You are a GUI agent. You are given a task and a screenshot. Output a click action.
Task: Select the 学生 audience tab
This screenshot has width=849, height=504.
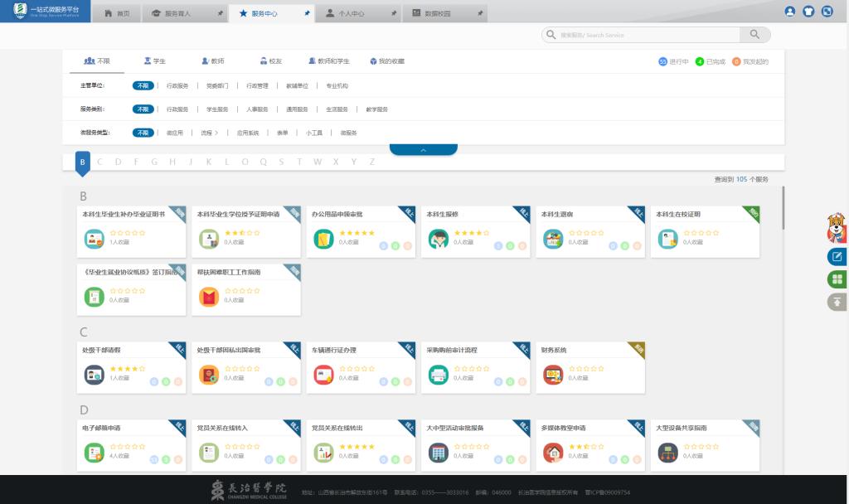(x=154, y=61)
